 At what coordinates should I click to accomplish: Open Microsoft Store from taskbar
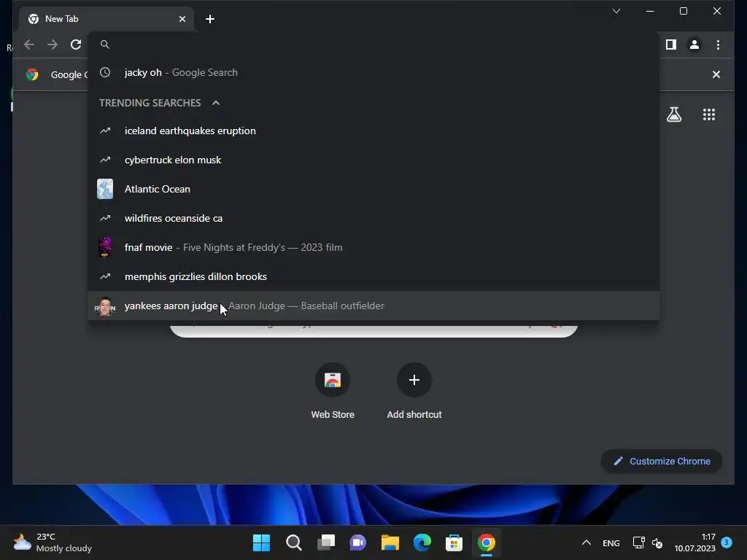[x=454, y=542]
